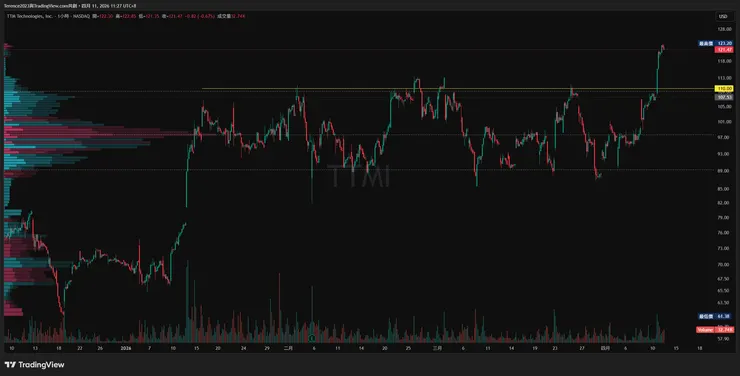This screenshot has width=740, height=376.
Task: Click the 128.00 price axis value
Action: coord(724,29)
